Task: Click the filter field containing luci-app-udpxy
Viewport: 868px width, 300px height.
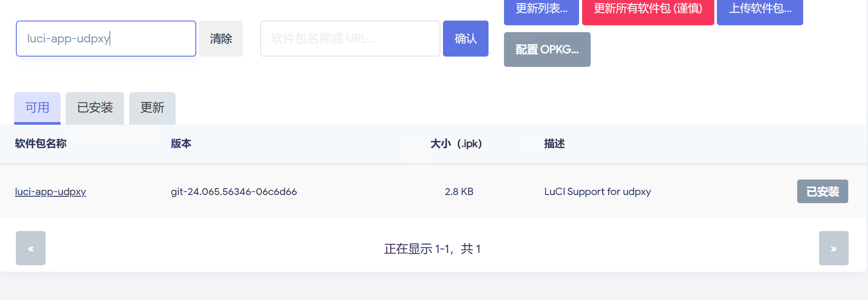Action: tap(106, 39)
